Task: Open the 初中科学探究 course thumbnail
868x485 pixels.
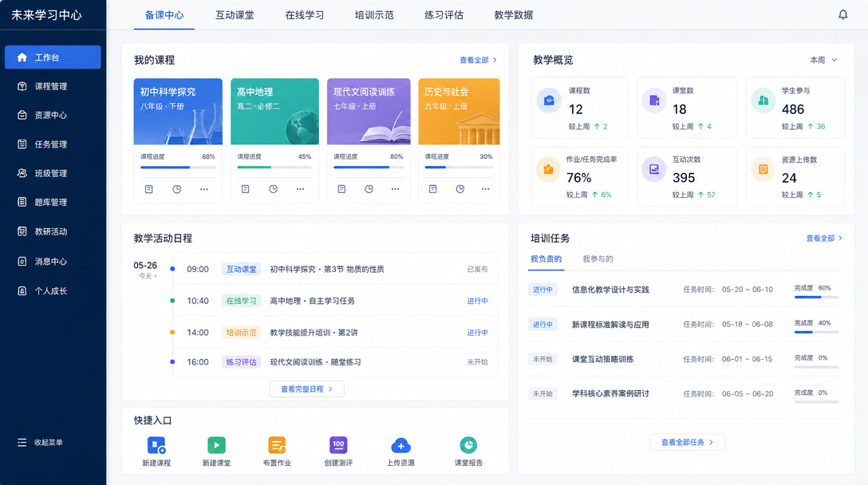Action: coord(178,112)
